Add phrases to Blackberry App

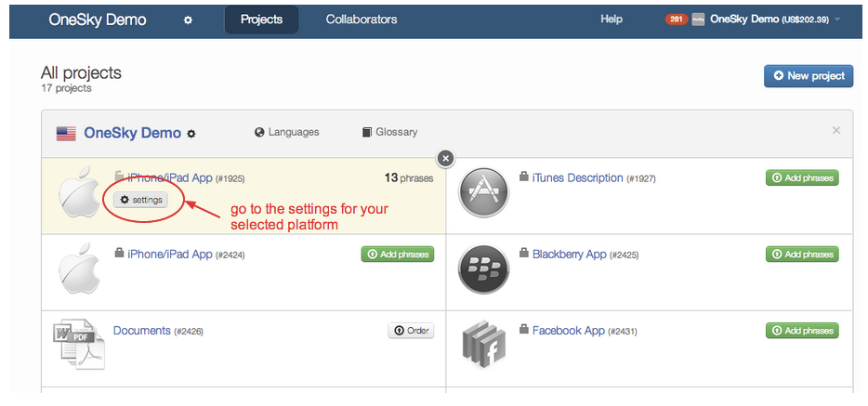[802, 255]
